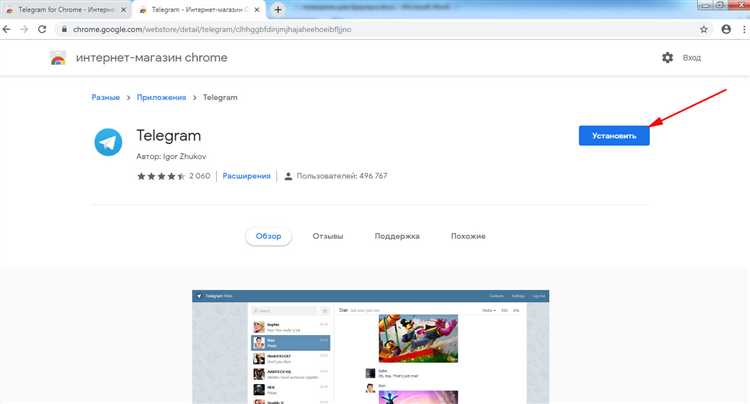
Task: Open the Расширения category link
Action: click(x=246, y=176)
